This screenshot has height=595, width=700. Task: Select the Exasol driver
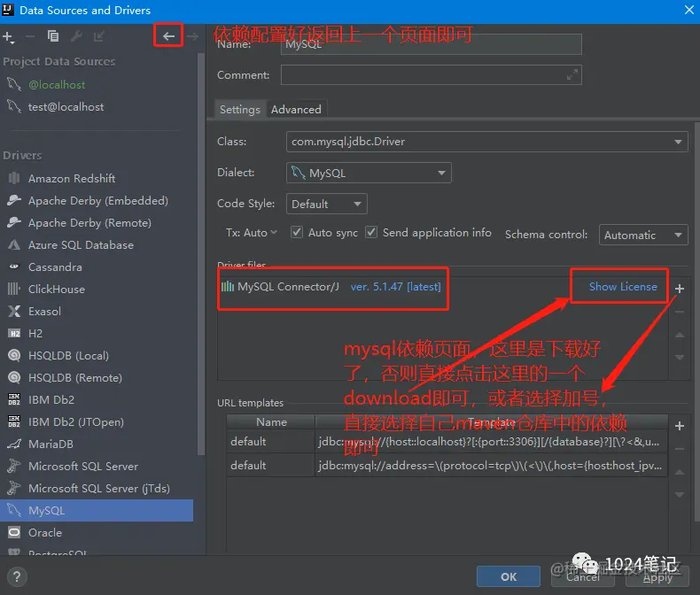click(97, 312)
